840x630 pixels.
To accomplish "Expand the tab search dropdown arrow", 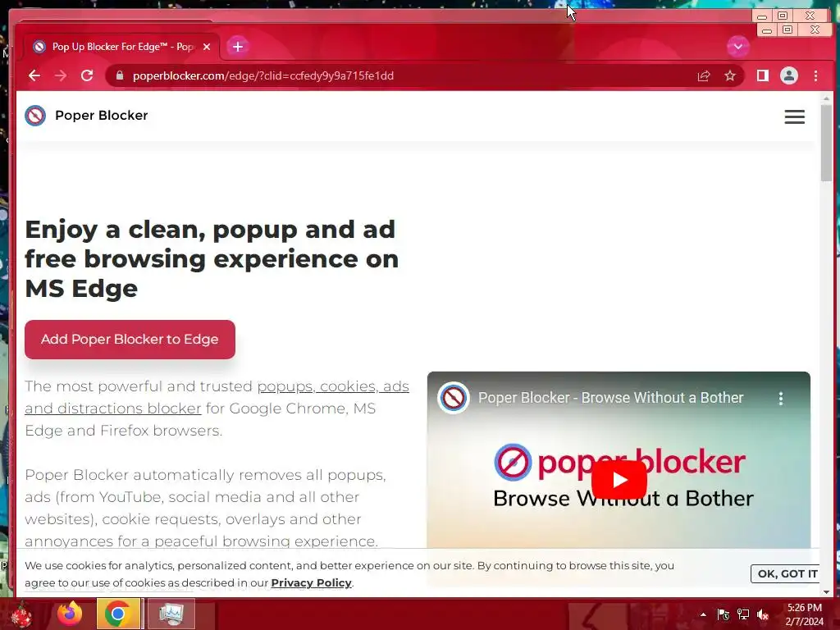I will click(737, 47).
